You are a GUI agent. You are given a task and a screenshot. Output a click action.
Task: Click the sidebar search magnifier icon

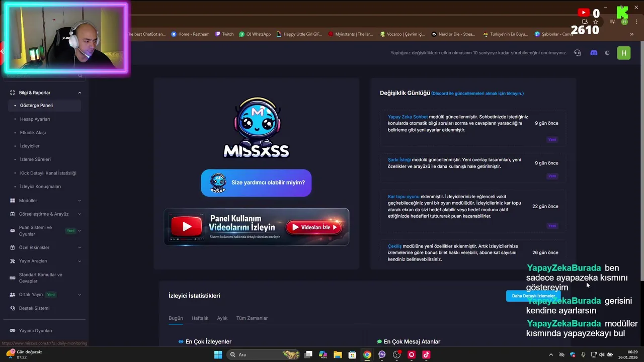coord(80,76)
